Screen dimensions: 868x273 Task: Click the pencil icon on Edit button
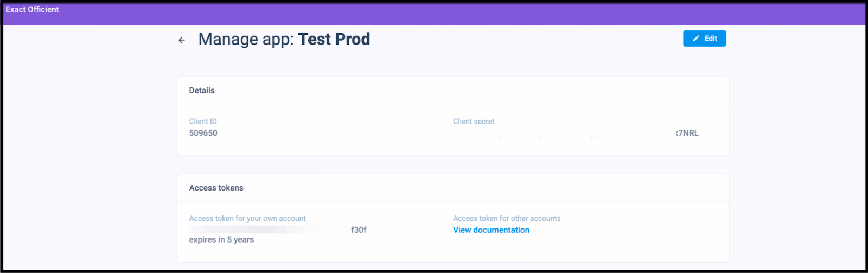click(x=696, y=39)
